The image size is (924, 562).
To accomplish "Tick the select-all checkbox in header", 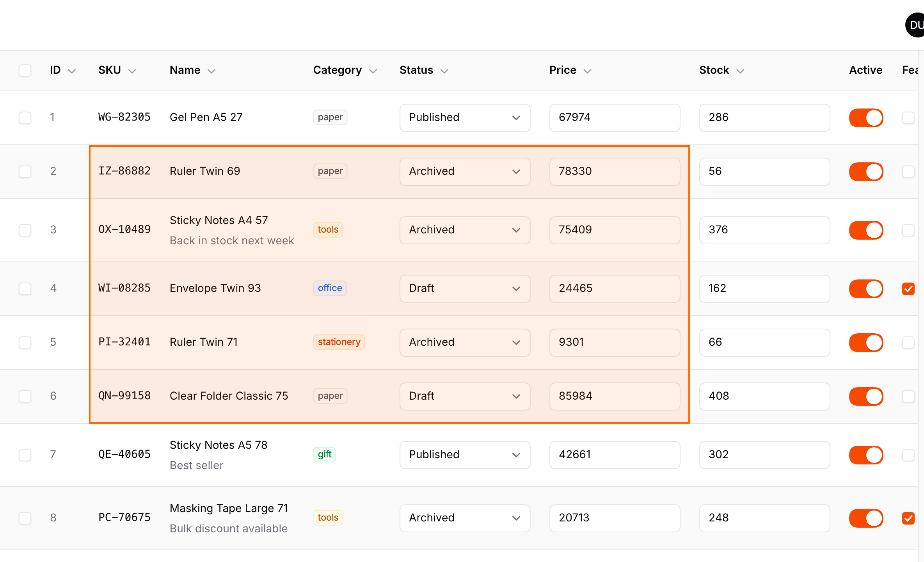I will tap(25, 71).
